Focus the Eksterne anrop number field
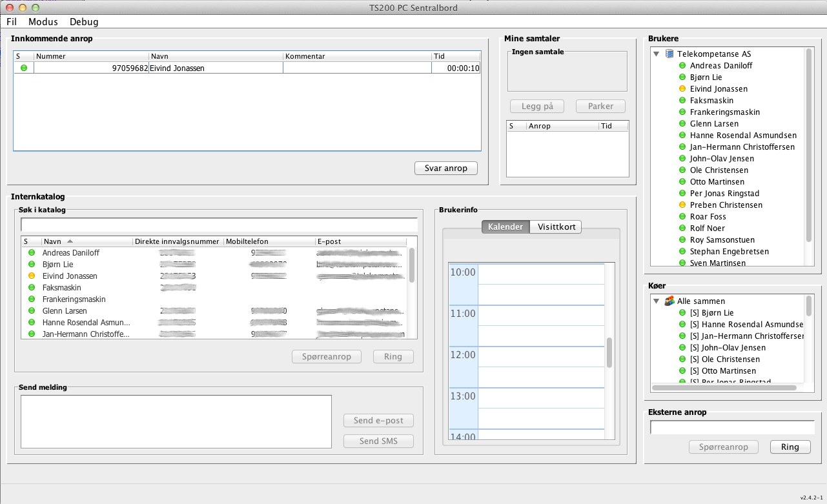The height and width of the screenshot is (504, 827). [732, 427]
